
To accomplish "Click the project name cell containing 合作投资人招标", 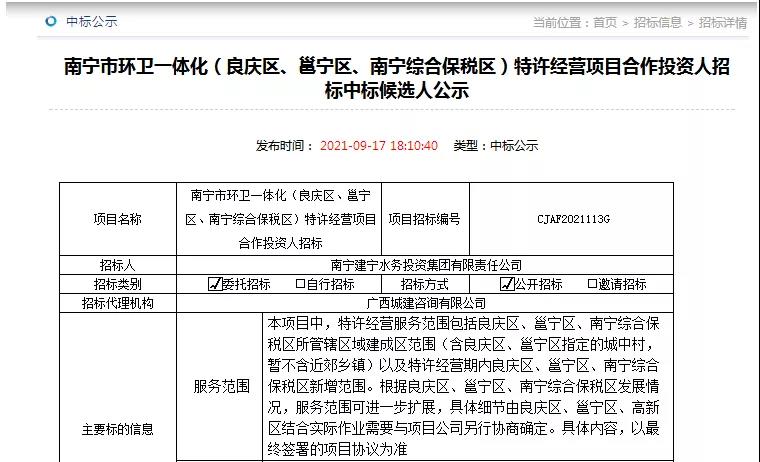I will (280, 219).
